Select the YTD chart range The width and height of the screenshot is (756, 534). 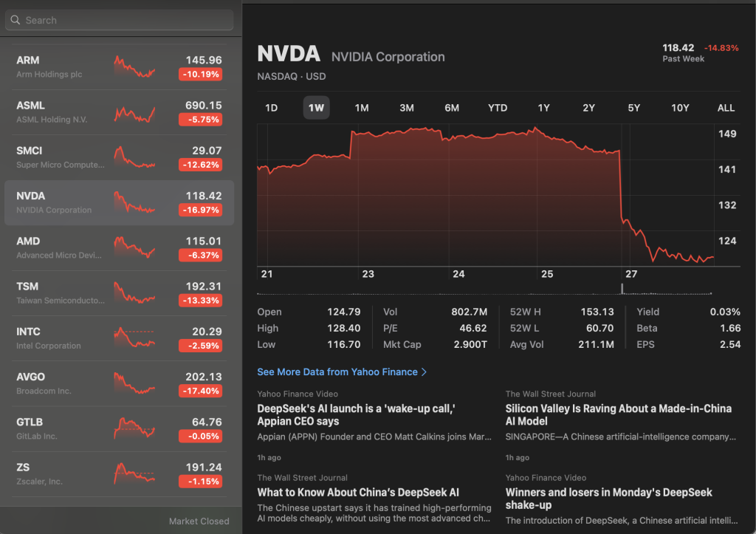tap(497, 108)
